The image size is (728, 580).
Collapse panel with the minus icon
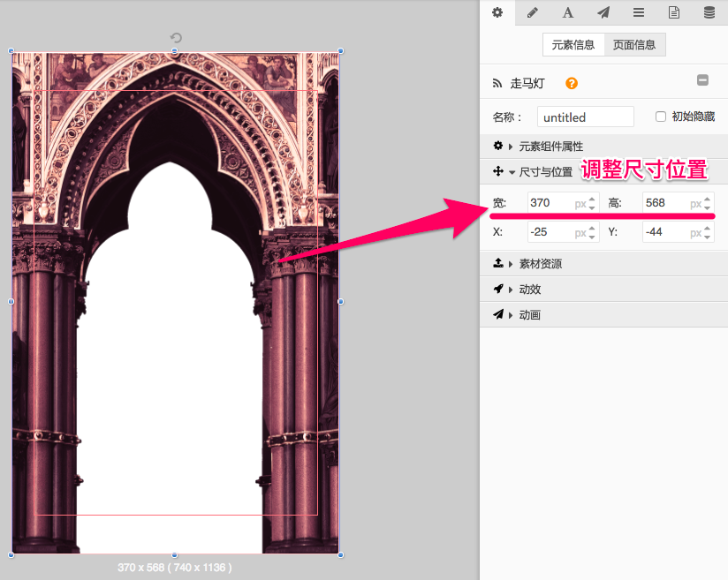coord(703,80)
